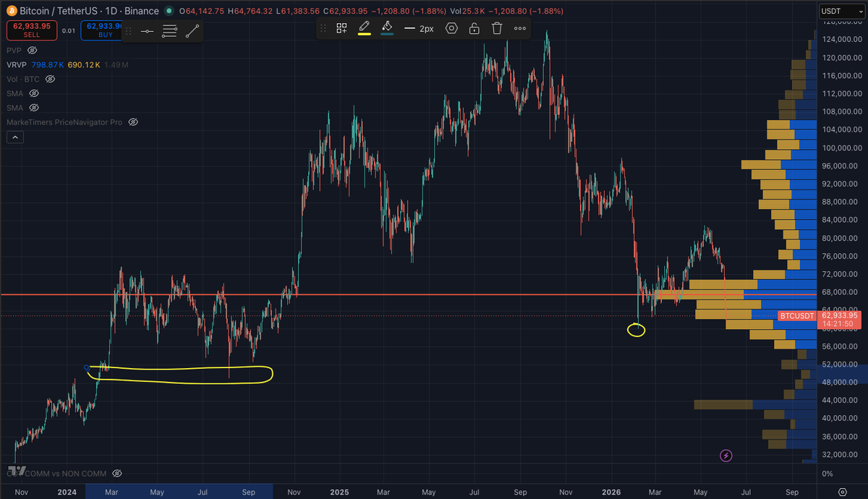The image size is (868, 499).
Task: Click the blue anchor point of yellow drawing
Action: click(x=87, y=367)
